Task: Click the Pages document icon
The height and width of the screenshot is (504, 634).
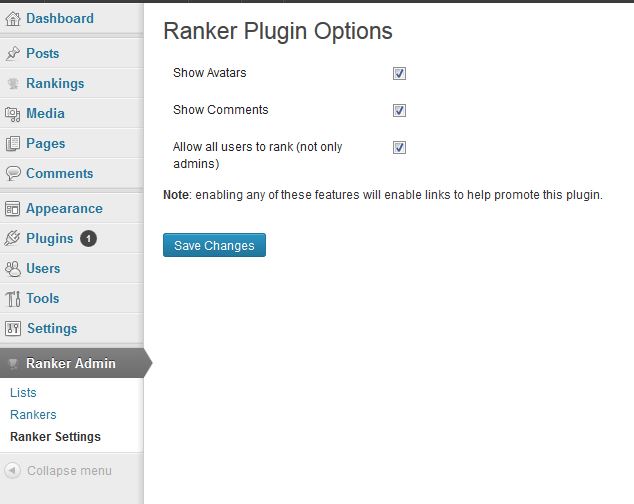Action: pyautogui.click(x=13, y=144)
